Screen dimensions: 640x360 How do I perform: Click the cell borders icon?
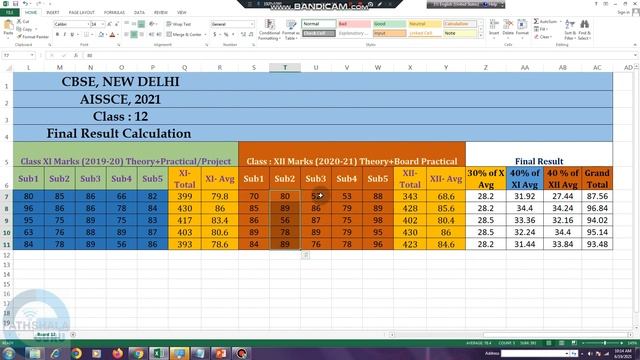click(86, 35)
